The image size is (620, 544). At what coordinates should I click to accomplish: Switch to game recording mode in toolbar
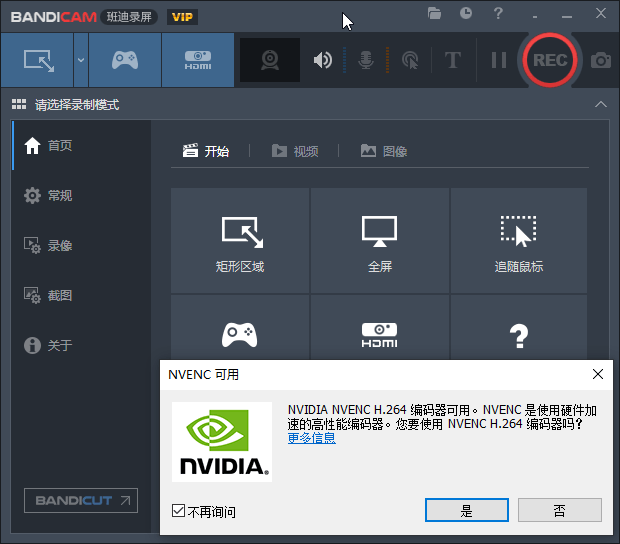point(125,60)
